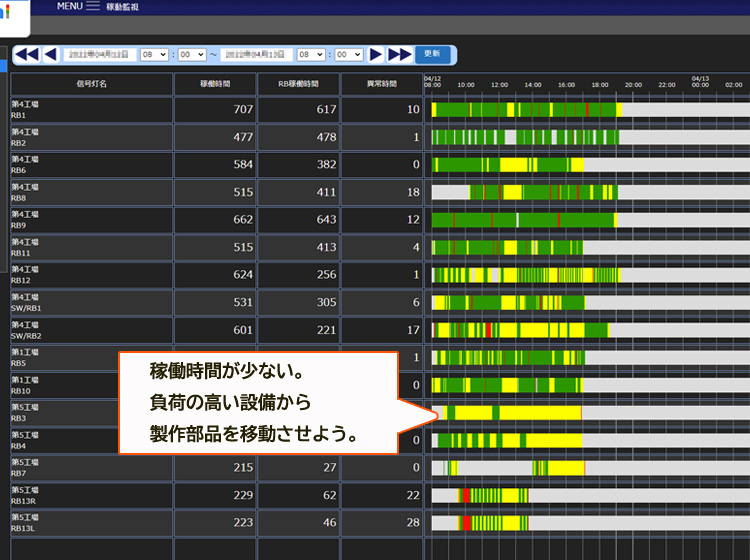This screenshot has width=750, height=560.
Task: Select the 第4工場 RB1 row name
Action: click(26, 110)
